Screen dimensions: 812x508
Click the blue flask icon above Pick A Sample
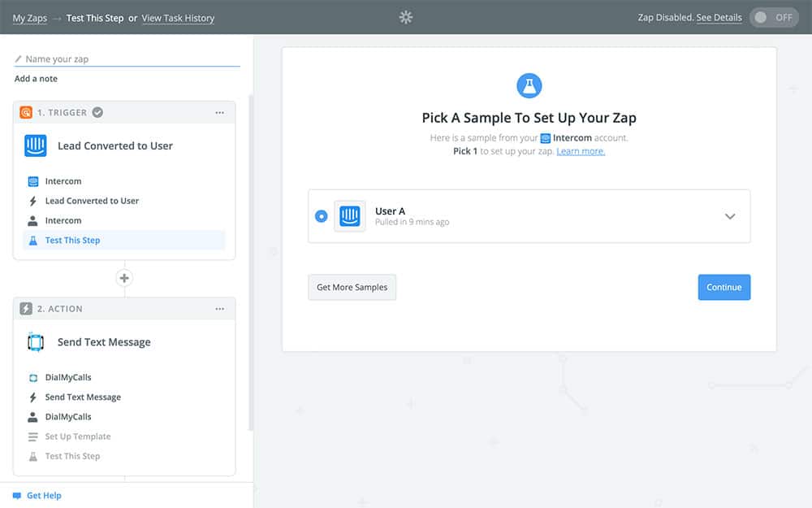tap(529, 85)
